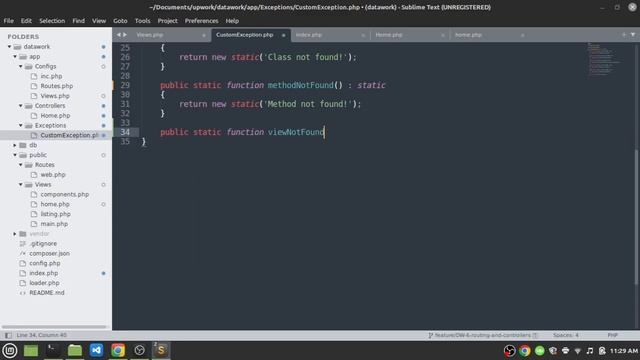Screen dimensions: 640x360
Task: Click unsaved dot on CustomException.php tab
Action: [x=283, y=35]
